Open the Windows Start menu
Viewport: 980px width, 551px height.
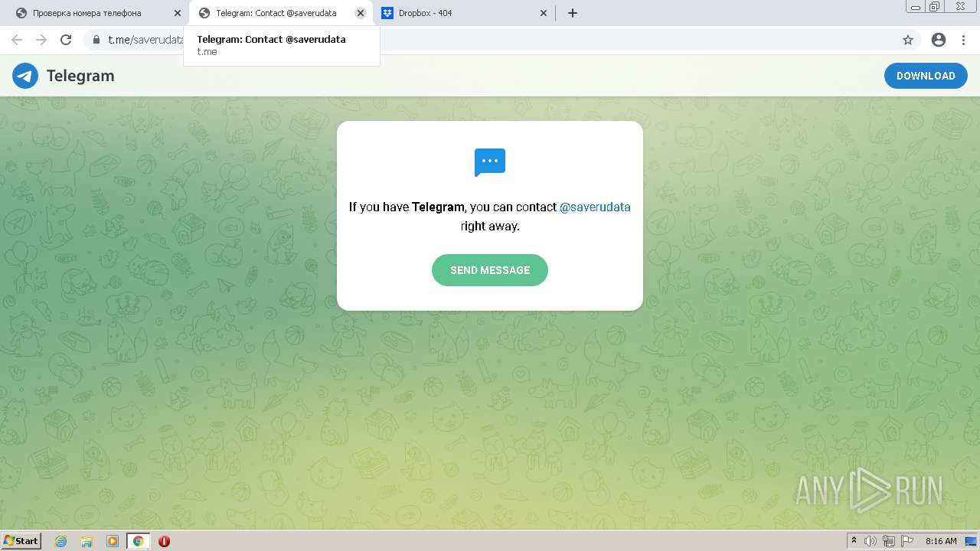click(21, 541)
